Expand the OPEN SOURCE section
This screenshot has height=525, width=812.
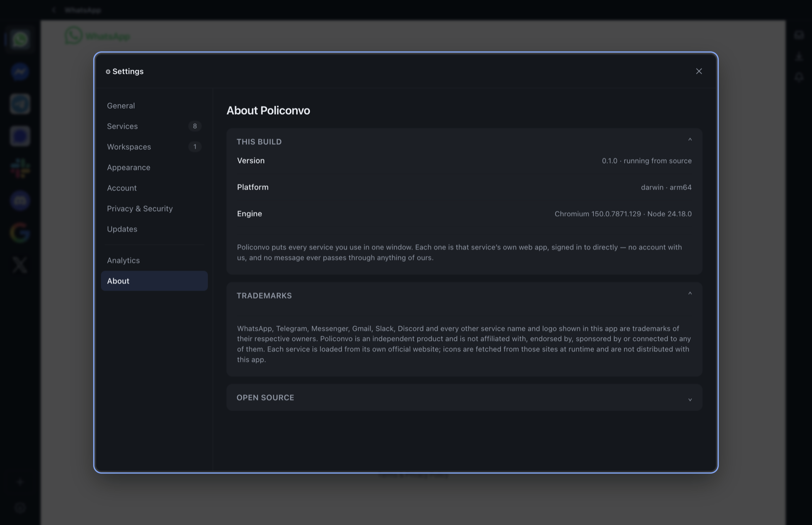690,399
